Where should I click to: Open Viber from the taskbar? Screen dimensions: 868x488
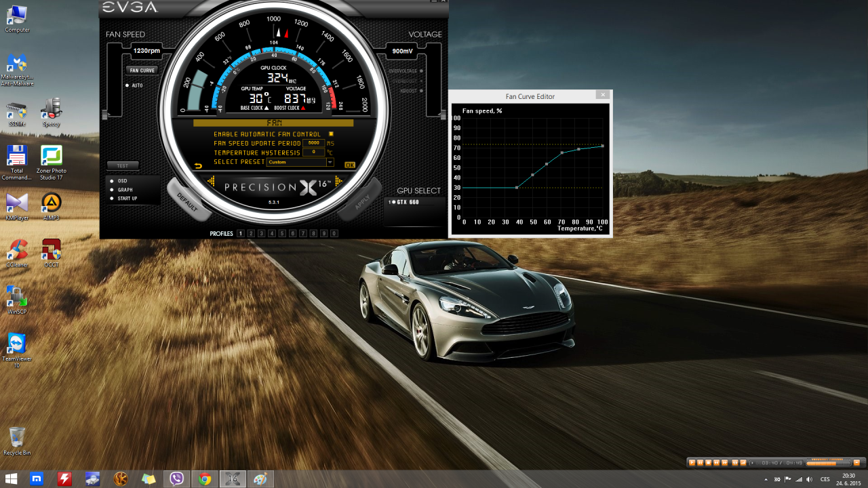[x=177, y=479]
